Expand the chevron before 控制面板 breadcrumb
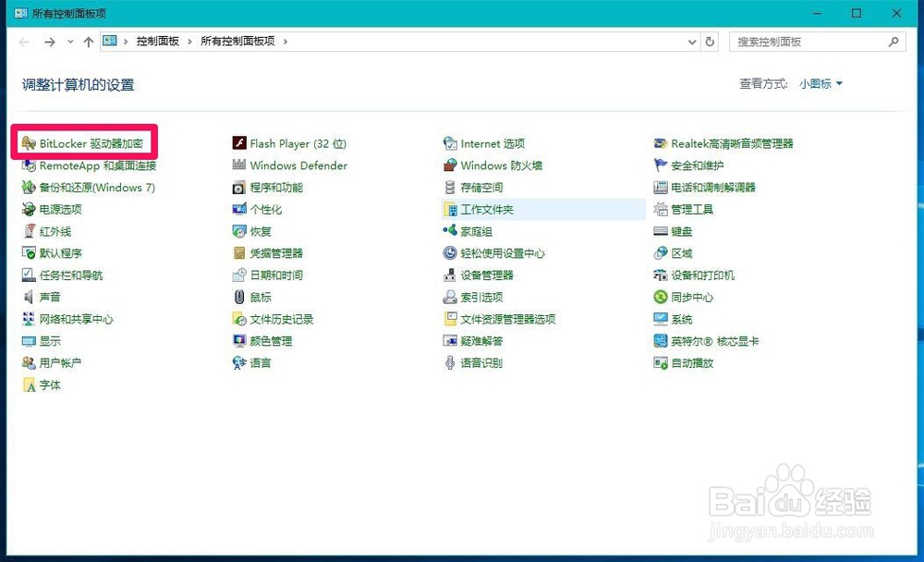This screenshot has width=924, height=562. click(x=126, y=42)
